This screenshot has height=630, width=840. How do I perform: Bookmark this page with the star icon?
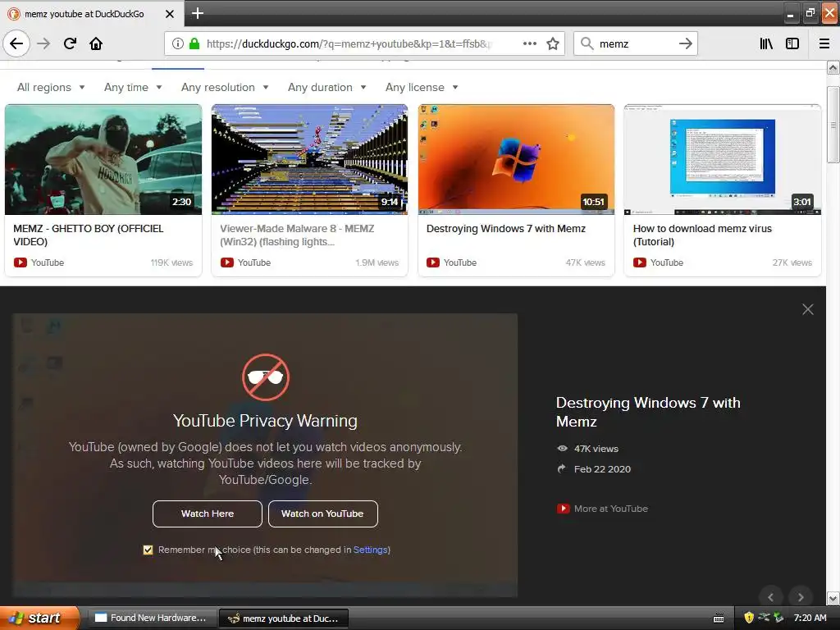553,43
